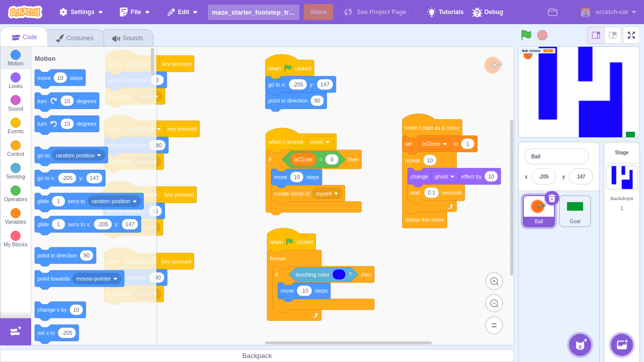Select the Ball sprite thumbnail
Screen dimensions: 644x362
tap(539, 211)
